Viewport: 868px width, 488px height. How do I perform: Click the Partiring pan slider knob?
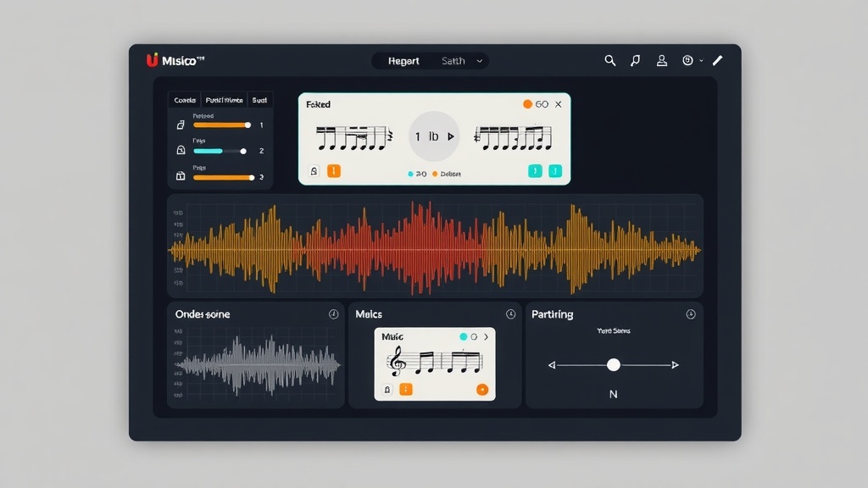tap(614, 364)
